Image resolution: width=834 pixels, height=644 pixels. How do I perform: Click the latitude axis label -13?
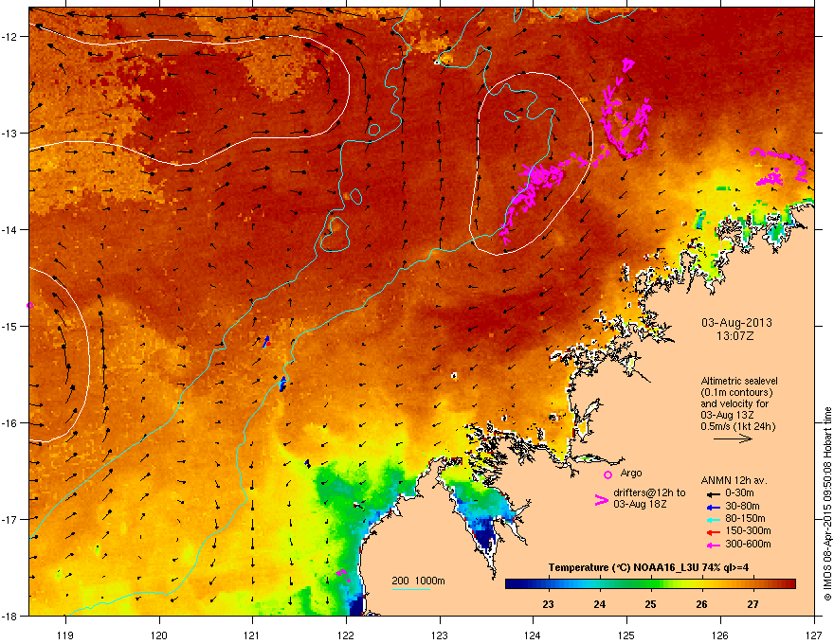point(9,134)
